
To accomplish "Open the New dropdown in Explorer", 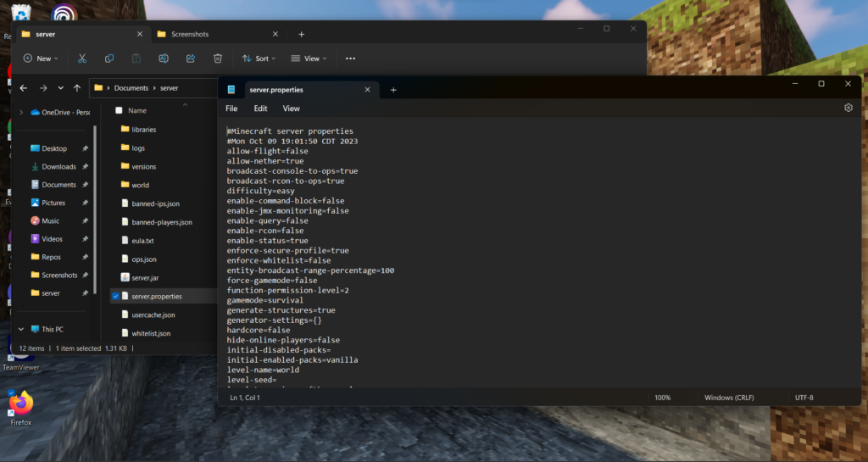I will 41,58.
